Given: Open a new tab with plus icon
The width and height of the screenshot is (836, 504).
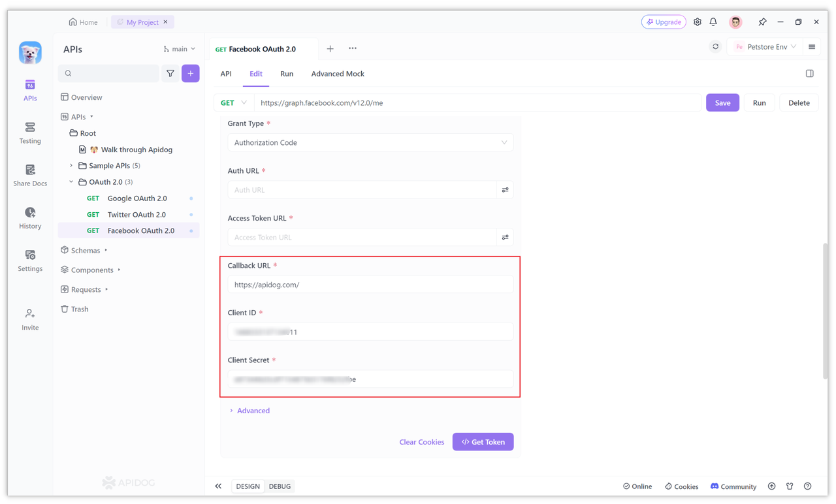Looking at the screenshot, I should (330, 48).
